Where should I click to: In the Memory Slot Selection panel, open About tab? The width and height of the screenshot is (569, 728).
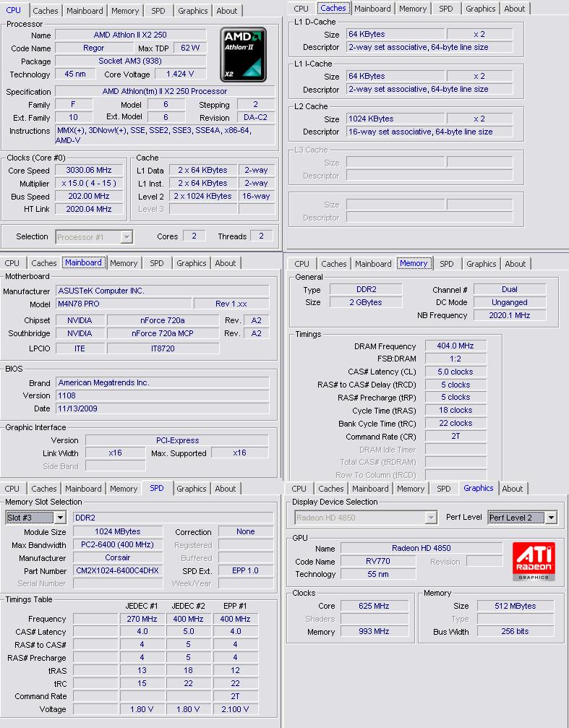pyautogui.click(x=226, y=489)
